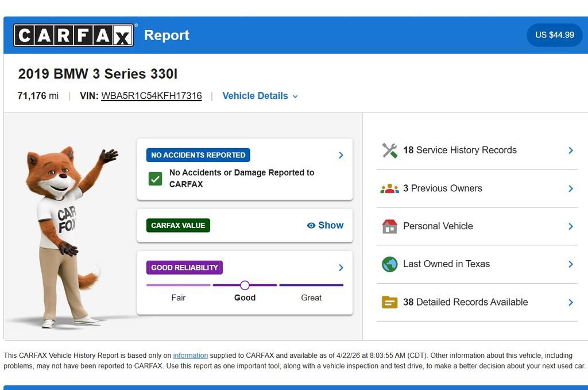Viewport: 588px width, 390px height.
Task: Click the Great segment of reliability bar
Action: pos(311,285)
